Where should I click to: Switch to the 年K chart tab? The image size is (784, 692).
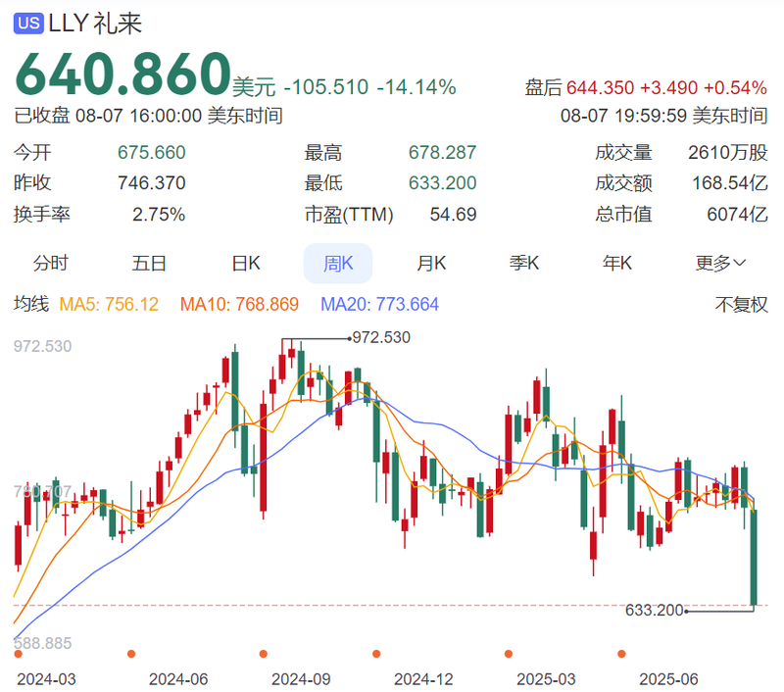(x=617, y=263)
